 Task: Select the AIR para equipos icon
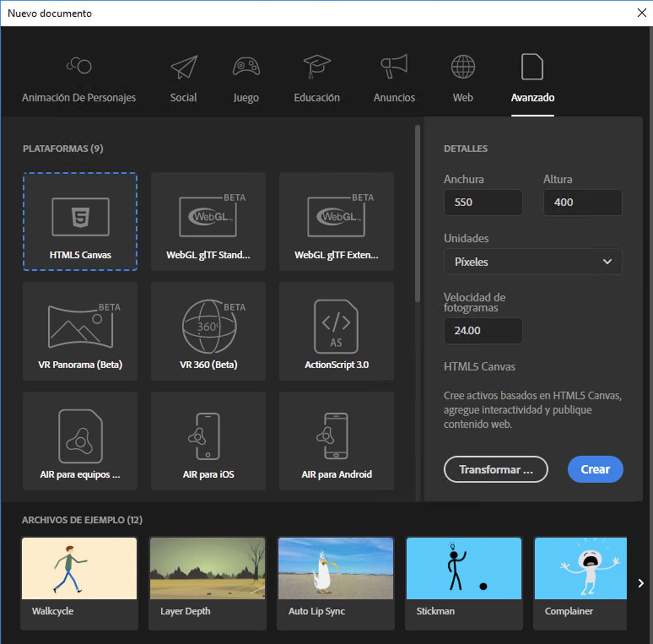coord(80,436)
